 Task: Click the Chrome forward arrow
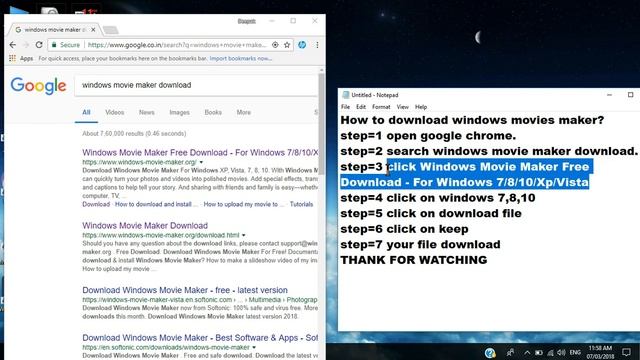point(26,45)
